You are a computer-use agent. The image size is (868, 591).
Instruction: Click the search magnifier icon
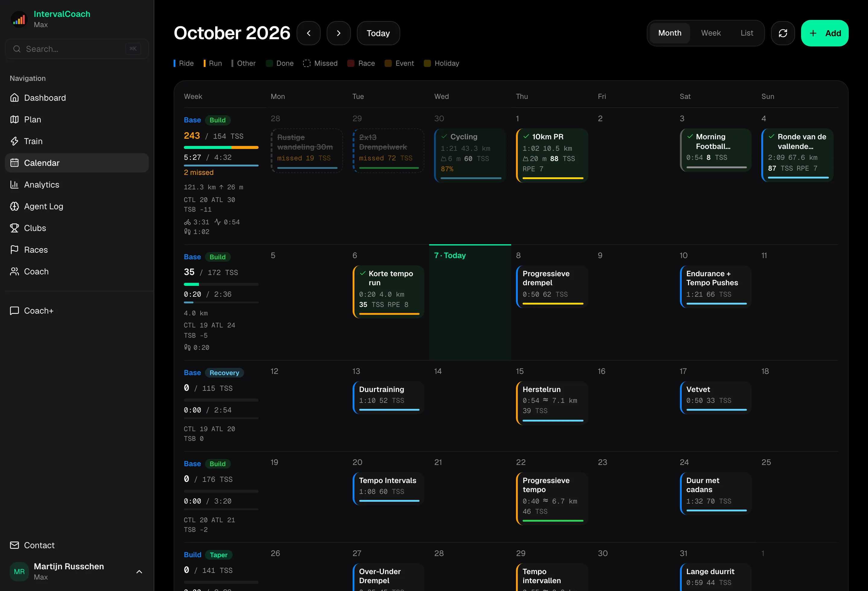click(x=17, y=49)
